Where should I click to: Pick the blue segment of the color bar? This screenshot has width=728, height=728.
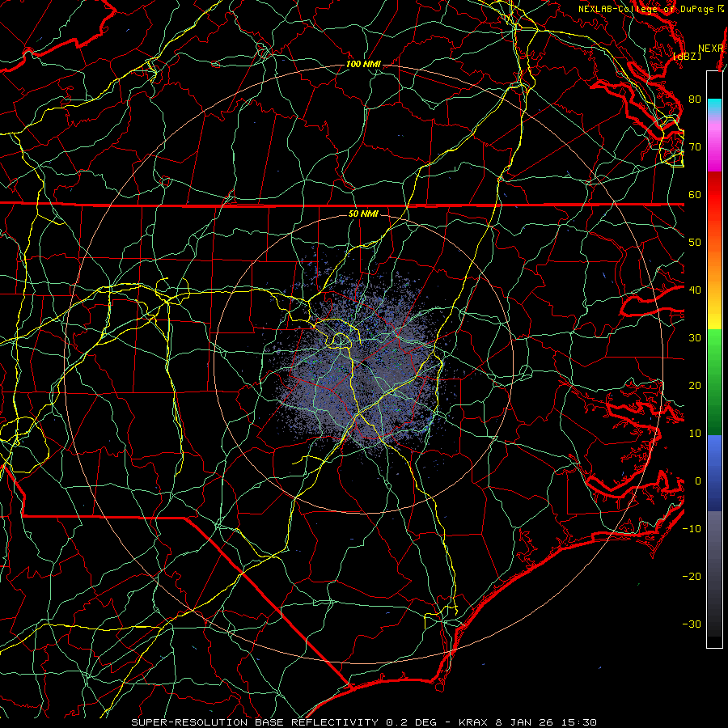coord(714,473)
